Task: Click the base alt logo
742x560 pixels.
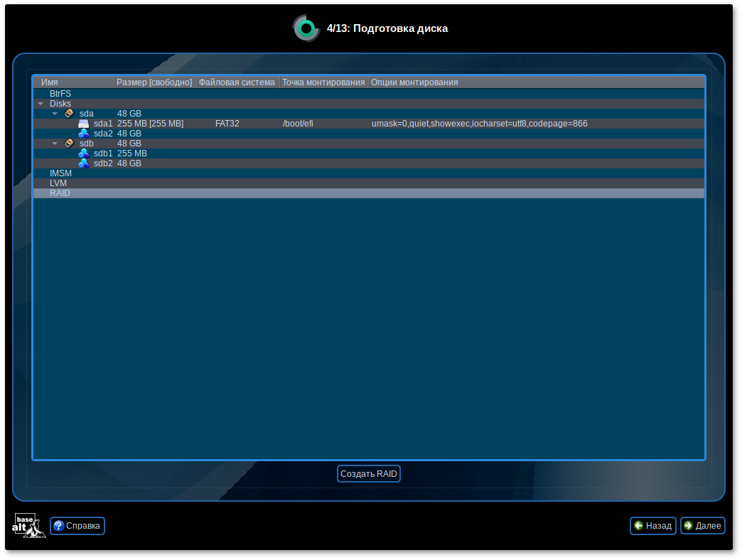Action: (x=28, y=525)
